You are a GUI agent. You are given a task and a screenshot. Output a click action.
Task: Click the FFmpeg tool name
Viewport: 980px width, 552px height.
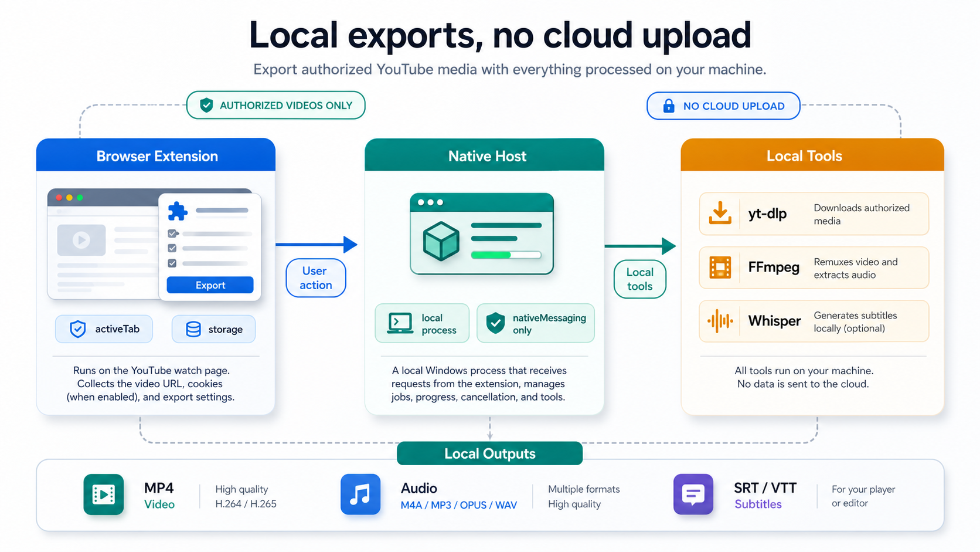(x=774, y=267)
